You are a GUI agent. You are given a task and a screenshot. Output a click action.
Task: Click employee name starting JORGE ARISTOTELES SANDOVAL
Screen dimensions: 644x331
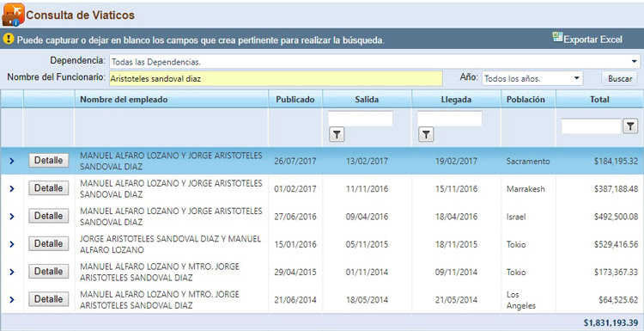pos(171,244)
